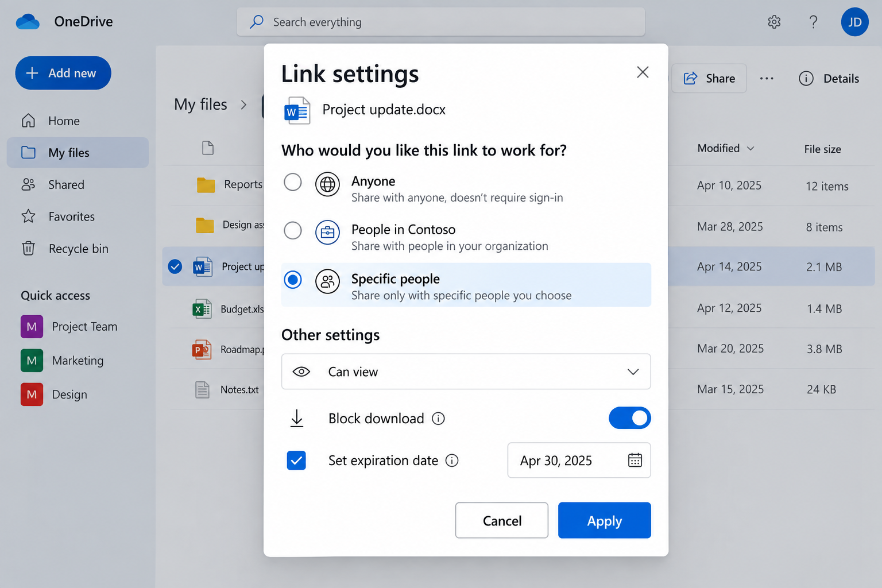882x588 pixels.
Task: Close the Link settings dialog
Action: pyautogui.click(x=643, y=72)
